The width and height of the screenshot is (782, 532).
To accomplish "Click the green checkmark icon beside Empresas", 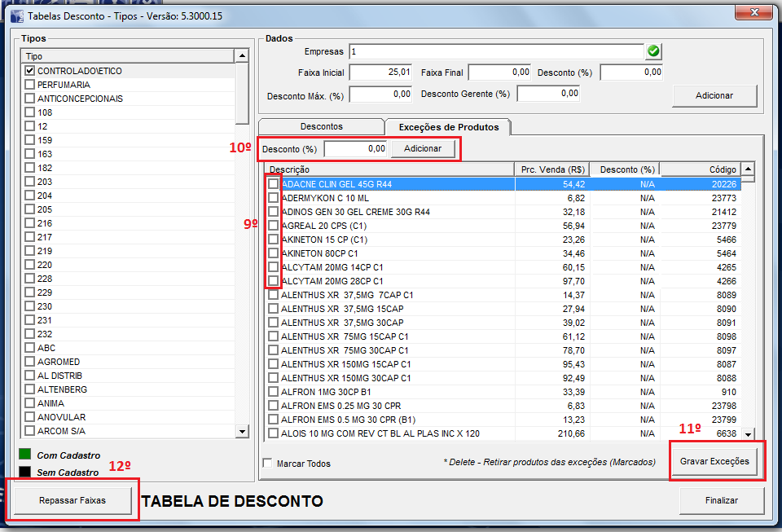I will (653, 51).
